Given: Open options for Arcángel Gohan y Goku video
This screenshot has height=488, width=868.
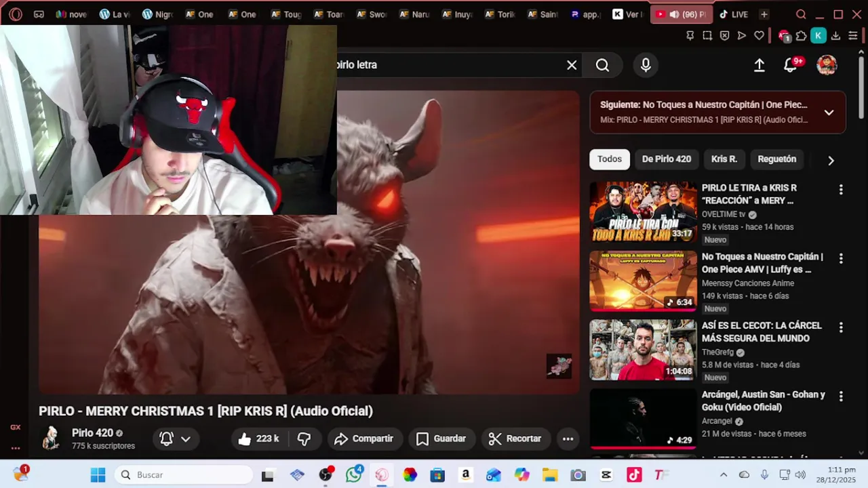Looking at the screenshot, I should [841, 396].
